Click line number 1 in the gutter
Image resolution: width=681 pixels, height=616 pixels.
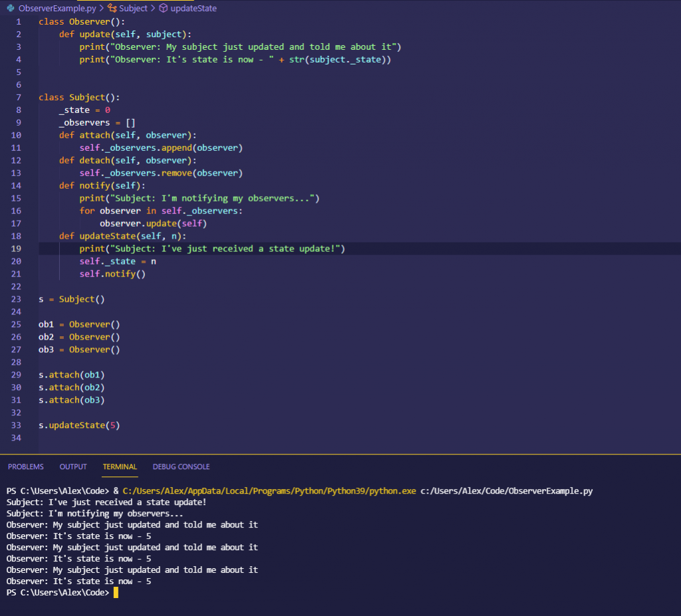tap(19, 22)
